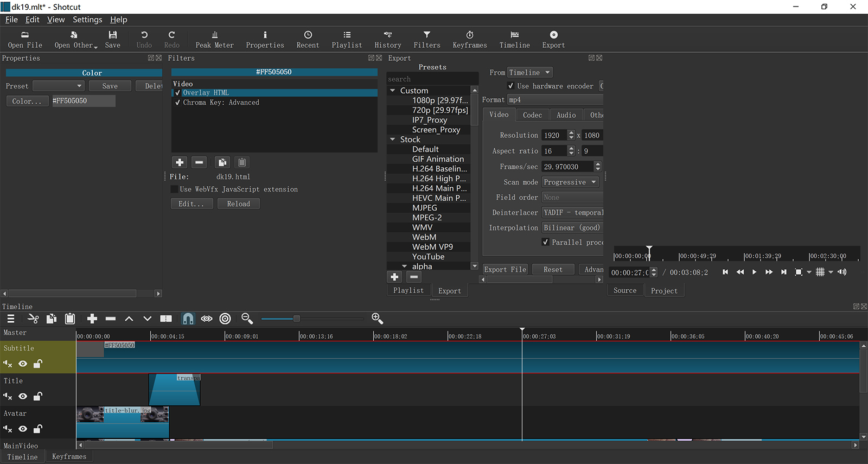Click the timeline Append (plus) icon
The image size is (868, 464).
[92, 319]
